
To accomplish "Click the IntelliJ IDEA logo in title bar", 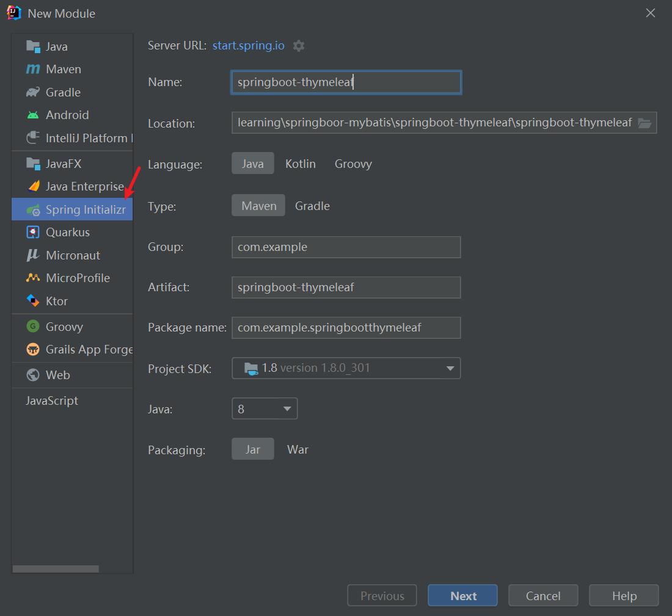I will 14,13.
